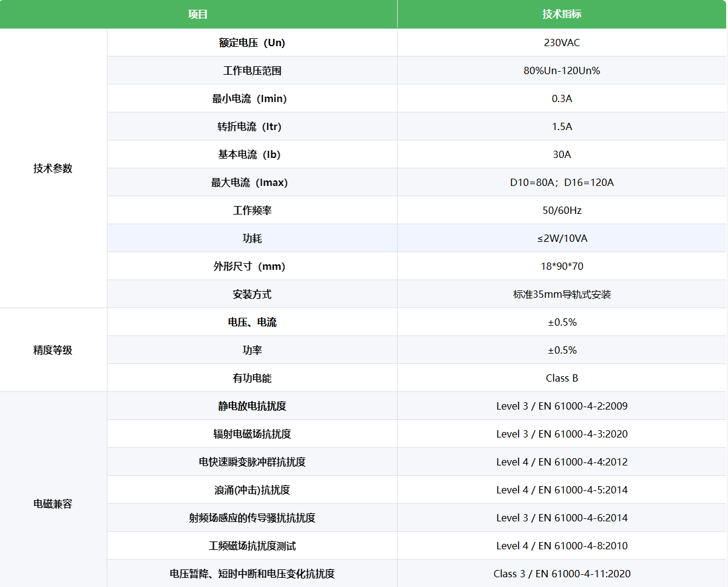
Task: Select the 电磁兼容 category cell
Action: 53,504
